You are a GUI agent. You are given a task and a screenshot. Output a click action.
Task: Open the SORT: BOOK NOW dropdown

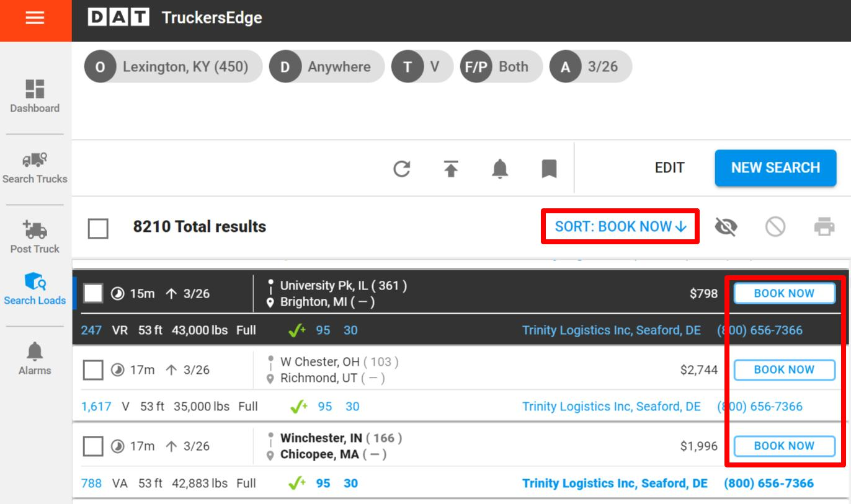[620, 226]
